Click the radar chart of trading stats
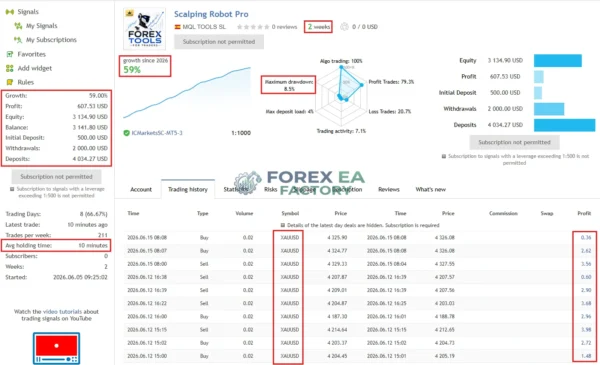This screenshot has width=600, height=365. [341, 96]
